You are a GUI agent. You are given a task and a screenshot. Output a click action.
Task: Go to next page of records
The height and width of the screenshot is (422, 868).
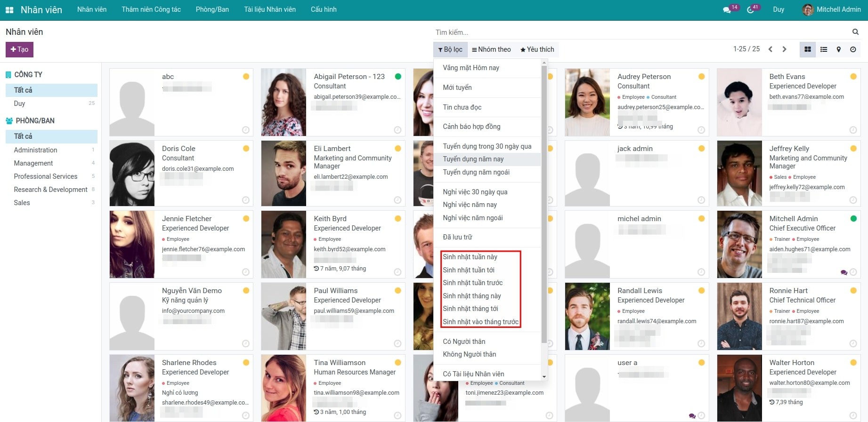click(x=784, y=49)
